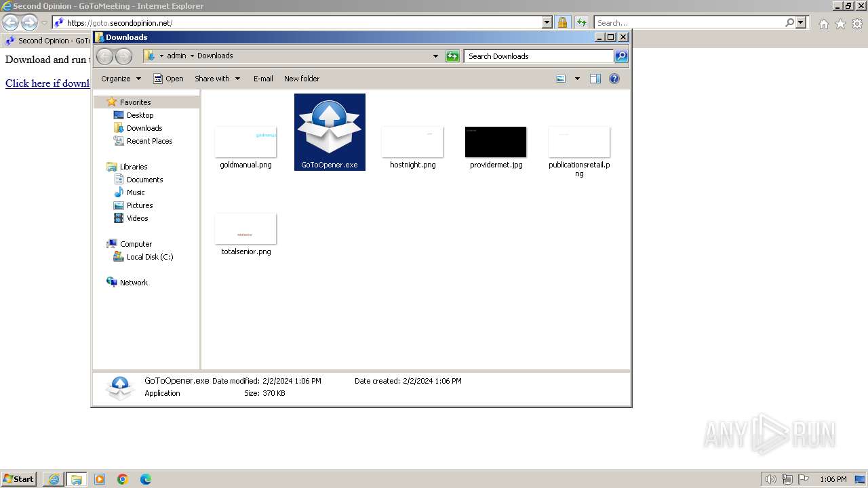Click the volume speaker tray icon

[771, 479]
